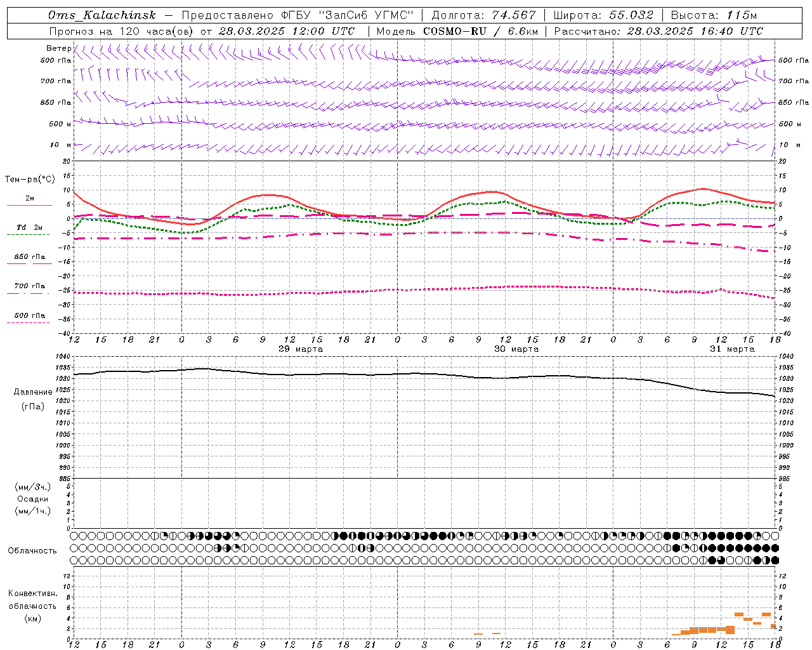The width and height of the screenshot is (812, 650).
Task: Click the Осадки panel title
Action: (x=33, y=499)
